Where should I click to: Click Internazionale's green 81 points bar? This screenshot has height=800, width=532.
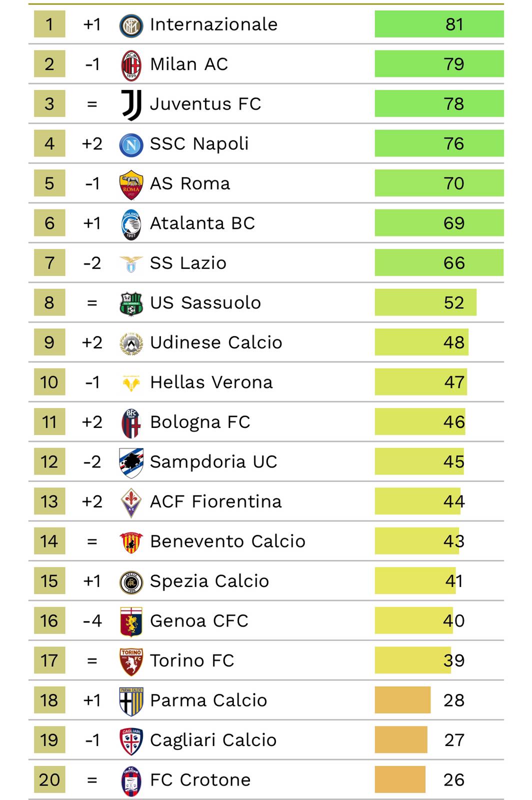(439, 24)
